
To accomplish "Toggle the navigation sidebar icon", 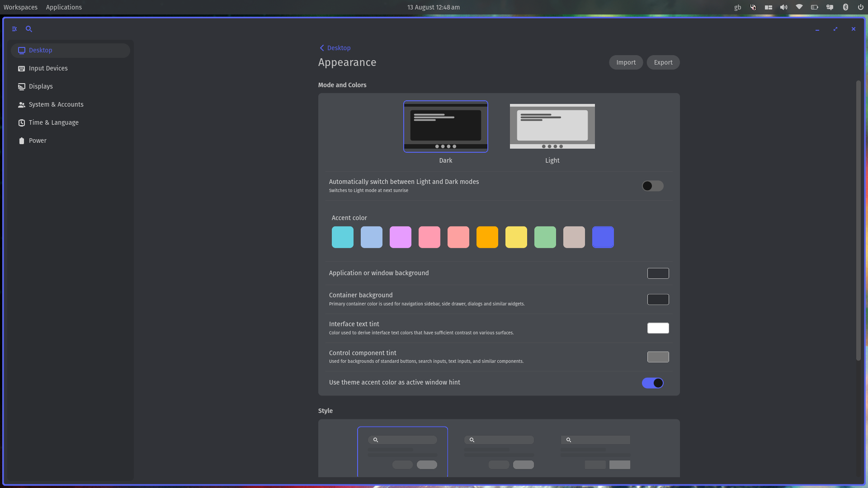I will pyautogui.click(x=14, y=29).
